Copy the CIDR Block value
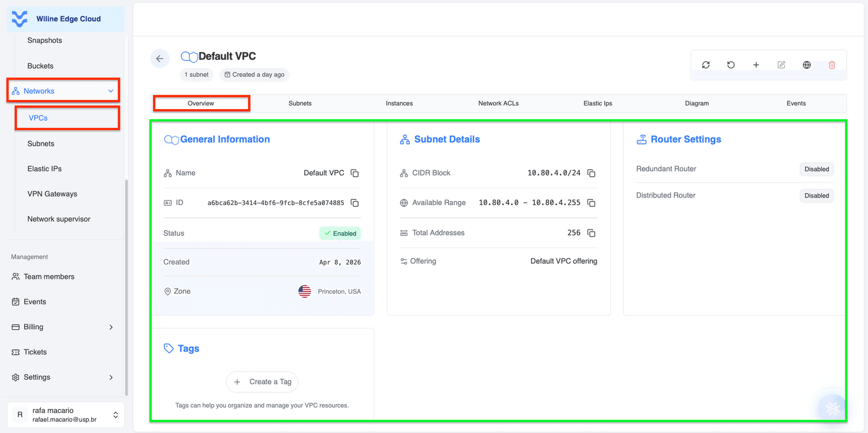 click(x=591, y=173)
